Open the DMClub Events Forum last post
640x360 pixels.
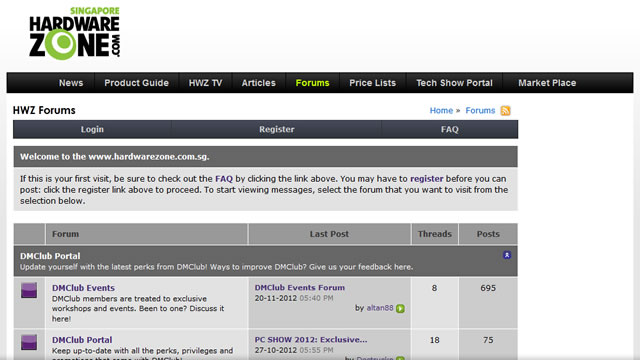point(300,287)
